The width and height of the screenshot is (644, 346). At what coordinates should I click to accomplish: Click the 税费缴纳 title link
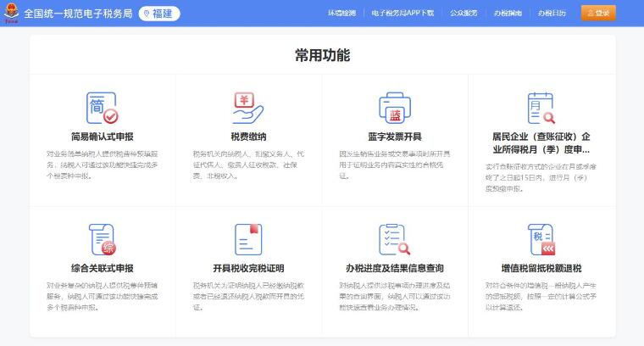click(x=248, y=137)
